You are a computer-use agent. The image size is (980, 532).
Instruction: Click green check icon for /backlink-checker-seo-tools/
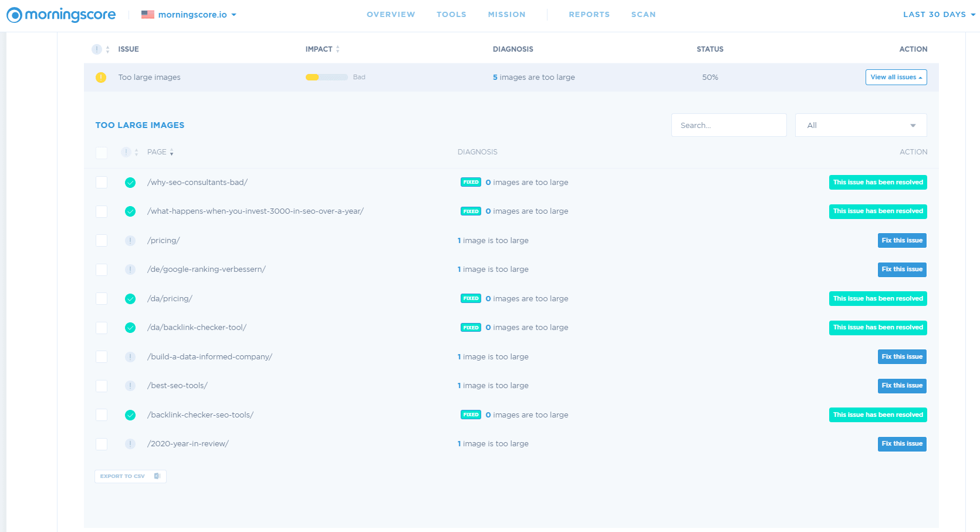(x=130, y=415)
